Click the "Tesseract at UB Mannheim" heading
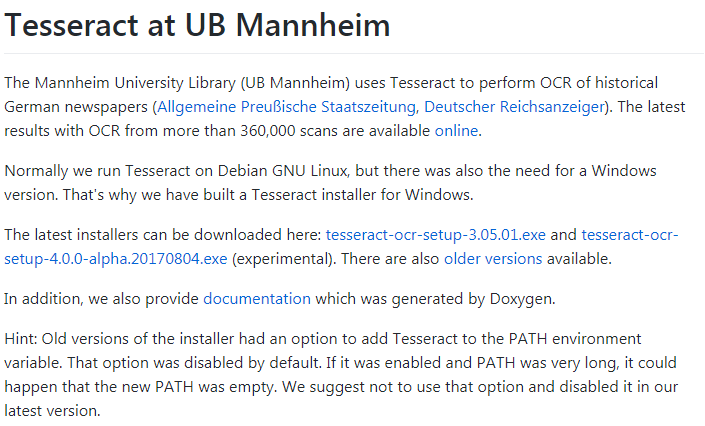This screenshot has height=426, width=705. (x=197, y=25)
